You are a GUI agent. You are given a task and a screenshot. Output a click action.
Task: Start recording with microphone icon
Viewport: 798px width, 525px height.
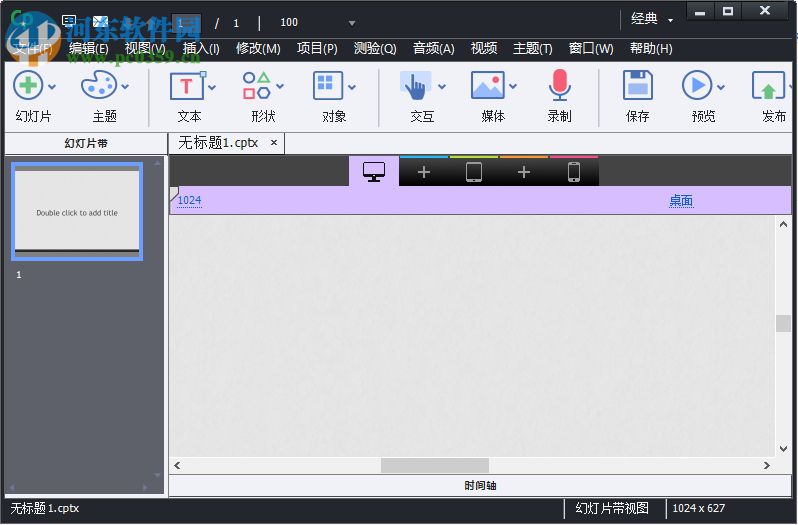[x=559, y=85]
